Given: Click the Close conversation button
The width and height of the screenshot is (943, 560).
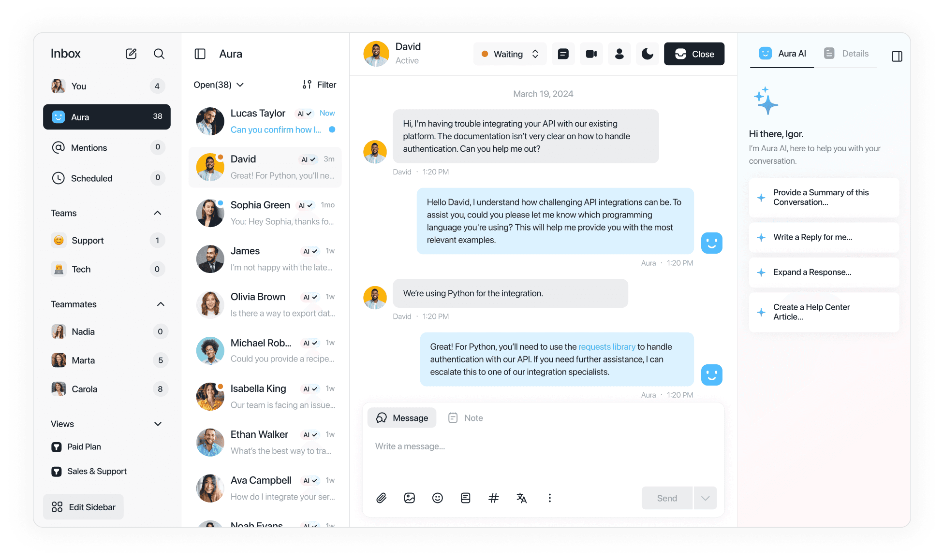Looking at the screenshot, I should pyautogui.click(x=693, y=53).
